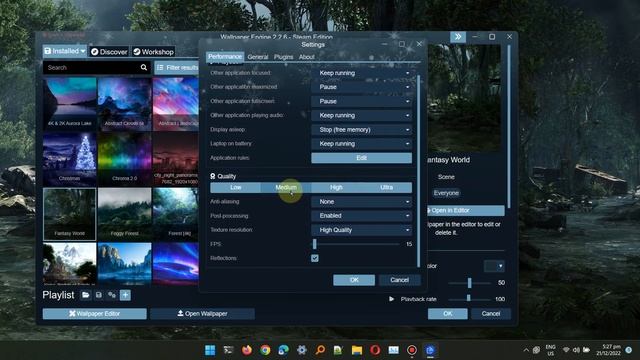Open the volume control in system tray
Screen dimensions: 640x360
point(576,350)
